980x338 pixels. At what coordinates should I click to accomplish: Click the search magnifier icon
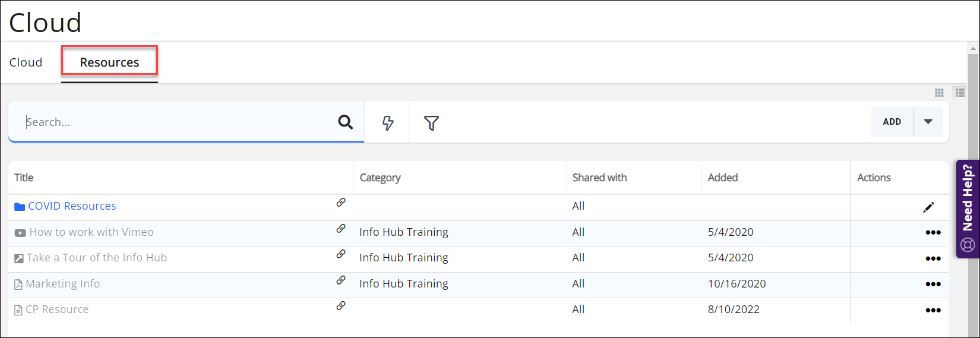click(x=345, y=122)
